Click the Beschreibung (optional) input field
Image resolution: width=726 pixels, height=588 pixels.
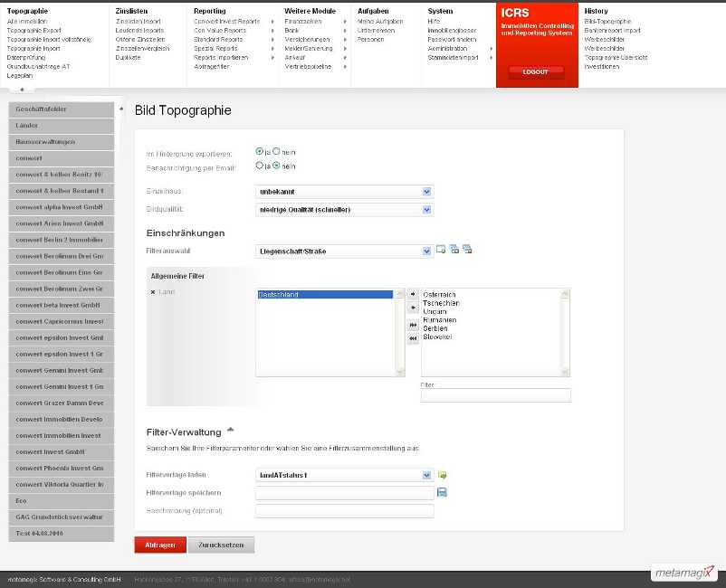pos(345,511)
